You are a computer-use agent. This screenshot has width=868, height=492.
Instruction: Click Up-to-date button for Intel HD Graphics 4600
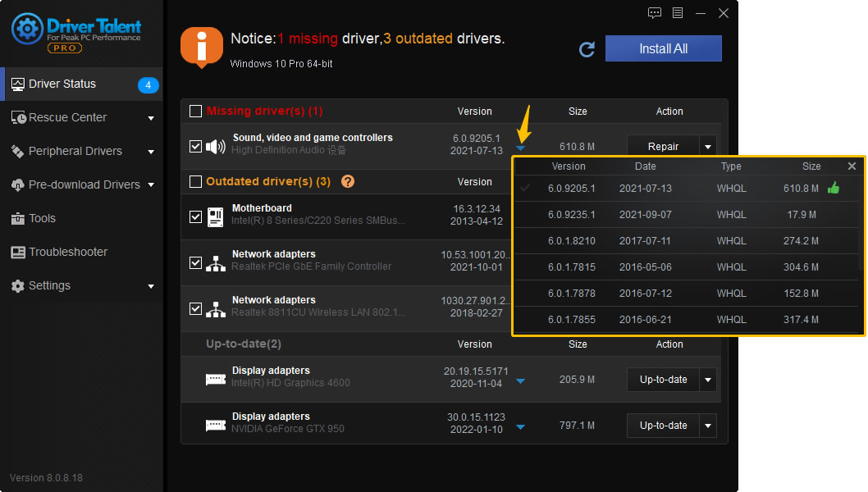663,380
